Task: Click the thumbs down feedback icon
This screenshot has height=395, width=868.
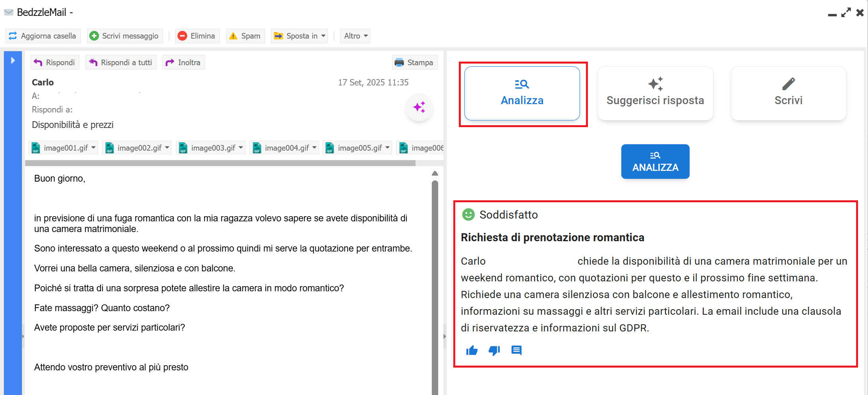Action: coord(494,350)
